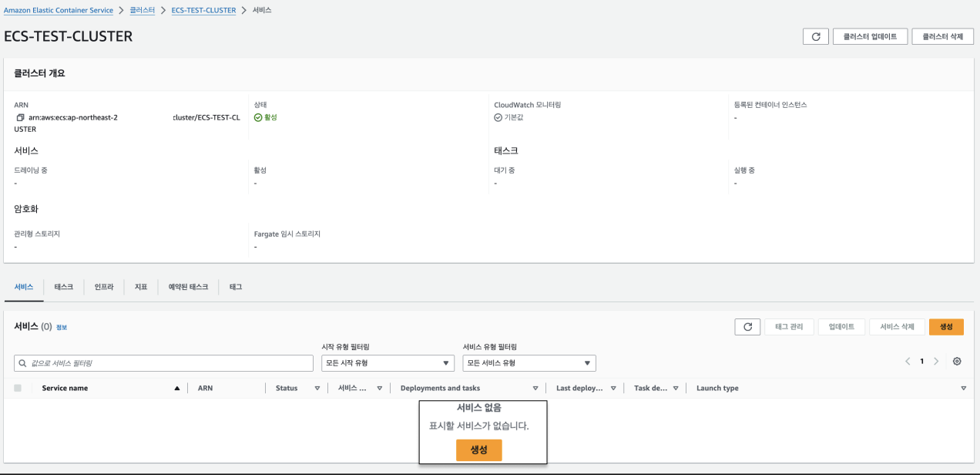
Task: Go to the next page with right chevron
Action: coord(936,361)
